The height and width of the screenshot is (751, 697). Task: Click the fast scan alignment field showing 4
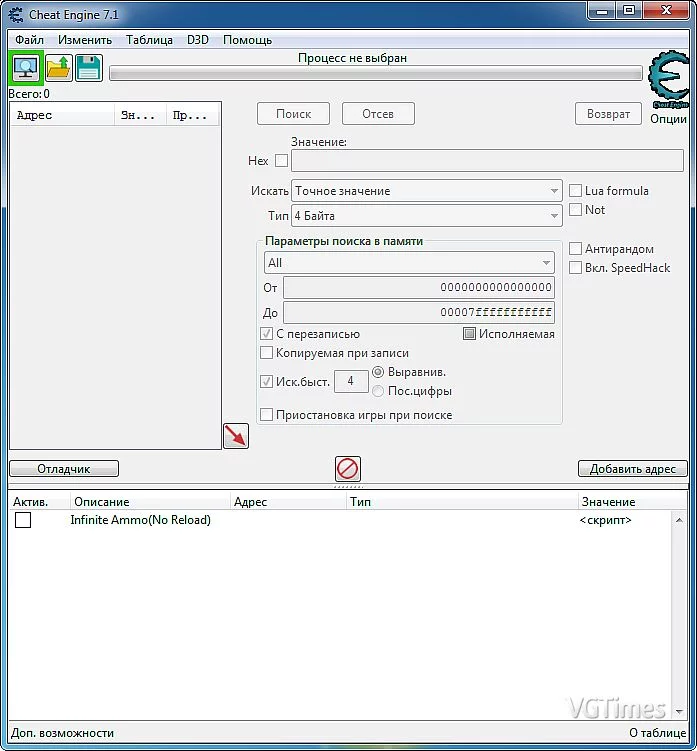tap(351, 382)
